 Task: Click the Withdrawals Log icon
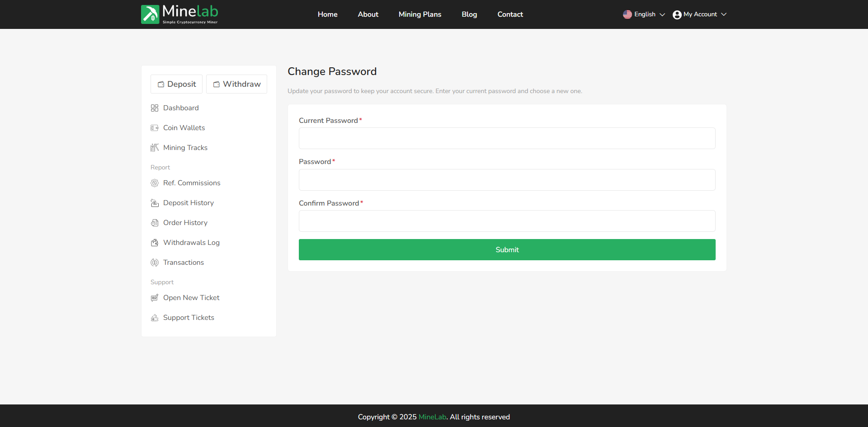click(x=155, y=243)
